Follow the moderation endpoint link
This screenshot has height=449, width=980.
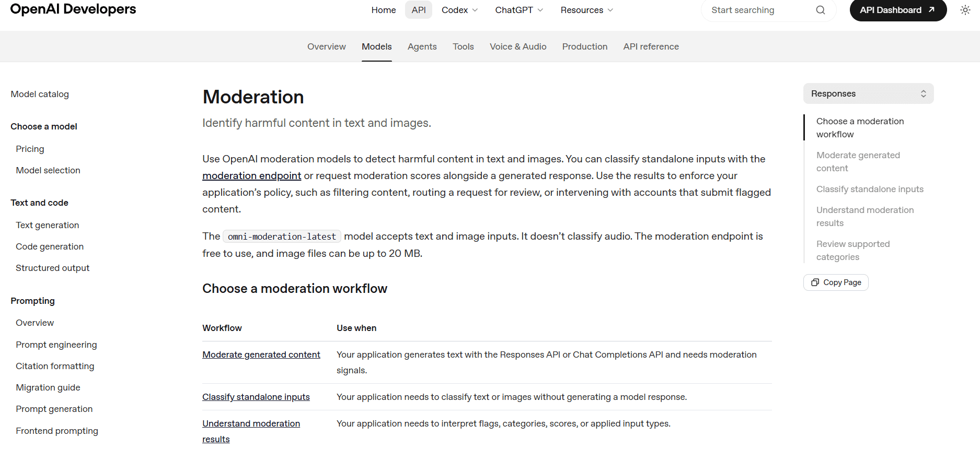pyautogui.click(x=252, y=175)
